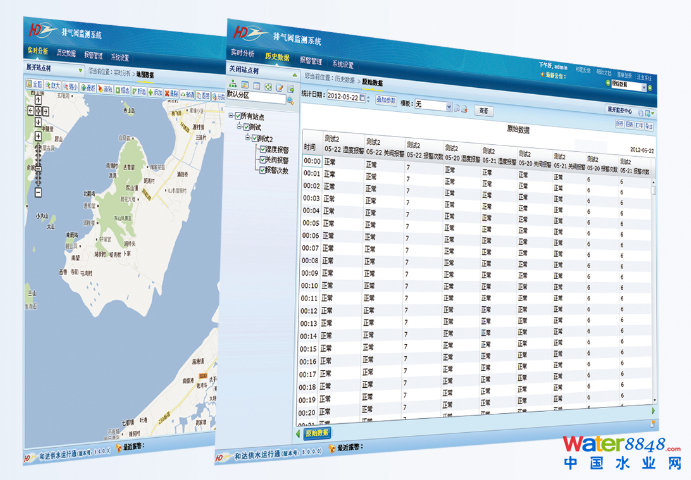Uncheck the 湿度报警 tree checkbox
The width and height of the screenshot is (691, 480).
coord(263,149)
